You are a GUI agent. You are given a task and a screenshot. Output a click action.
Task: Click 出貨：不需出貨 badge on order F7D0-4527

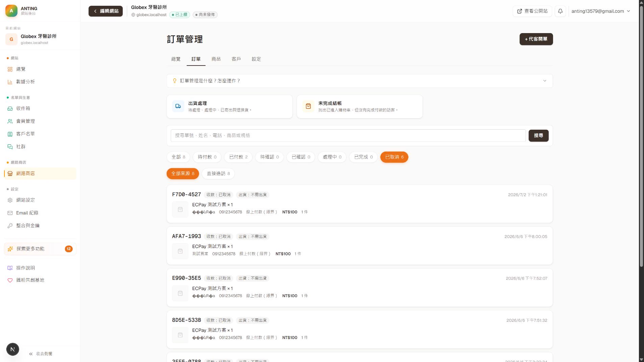pos(253,195)
